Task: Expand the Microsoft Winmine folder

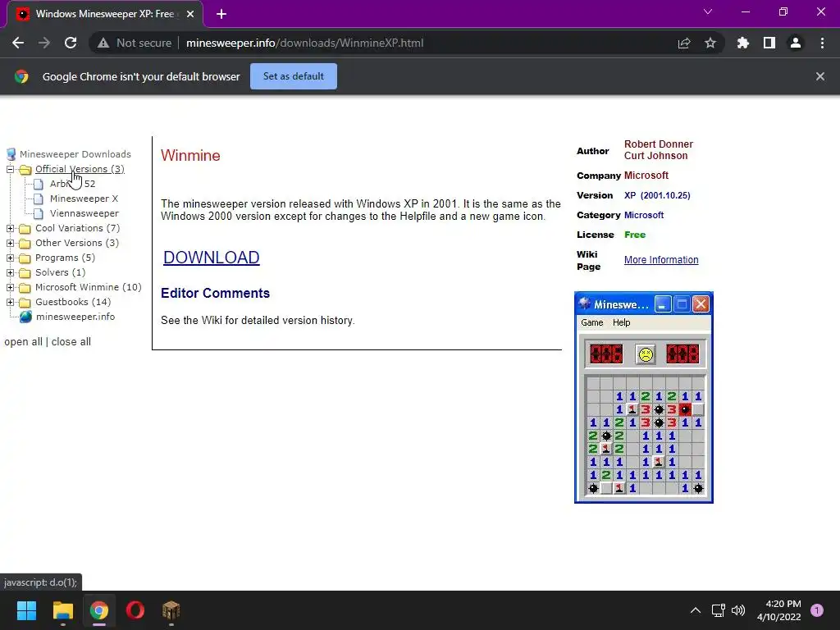Action: point(10,287)
